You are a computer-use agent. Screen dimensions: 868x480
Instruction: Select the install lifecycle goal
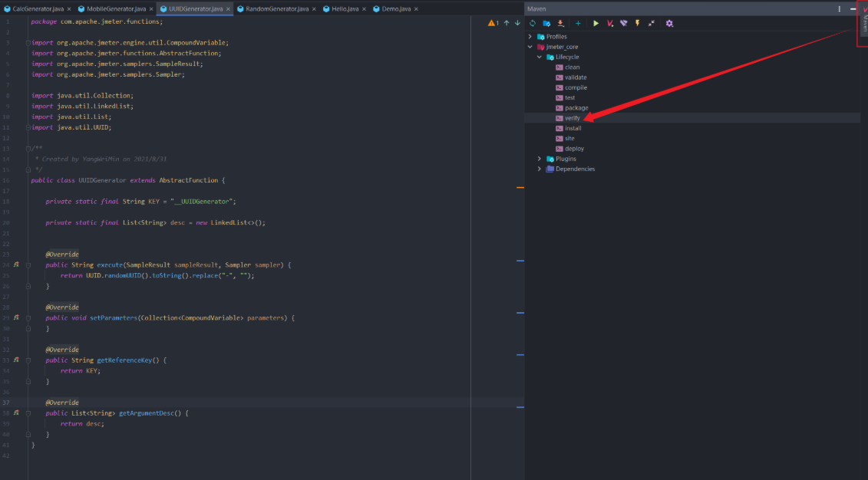[x=573, y=128]
